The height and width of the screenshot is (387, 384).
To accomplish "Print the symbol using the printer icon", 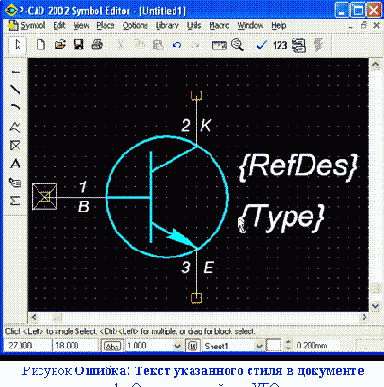I will click(97, 45).
